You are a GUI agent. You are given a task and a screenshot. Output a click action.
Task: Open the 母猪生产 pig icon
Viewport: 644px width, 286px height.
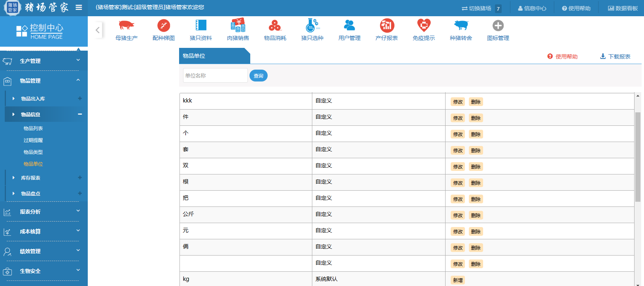127,26
